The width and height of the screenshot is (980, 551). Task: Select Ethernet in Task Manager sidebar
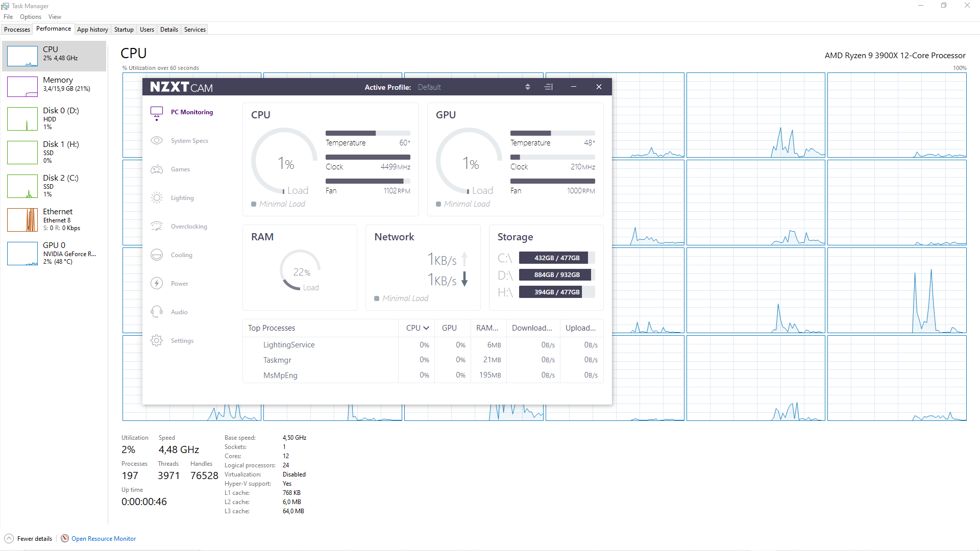(x=54, y=219)
